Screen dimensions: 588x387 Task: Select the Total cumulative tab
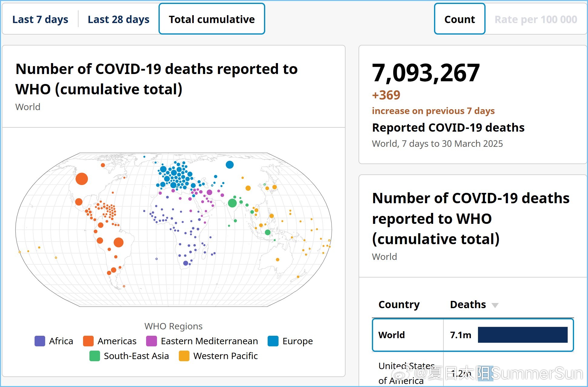[212, 19]
